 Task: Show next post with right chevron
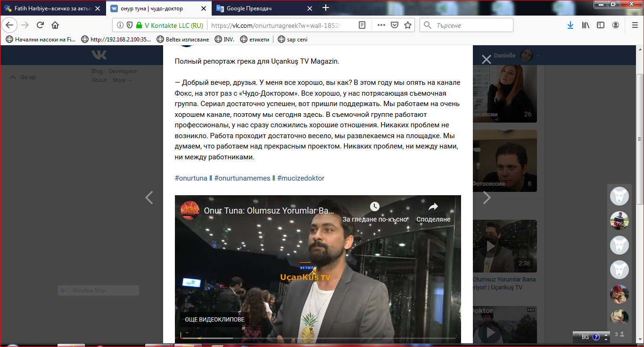tap(487, 198)
